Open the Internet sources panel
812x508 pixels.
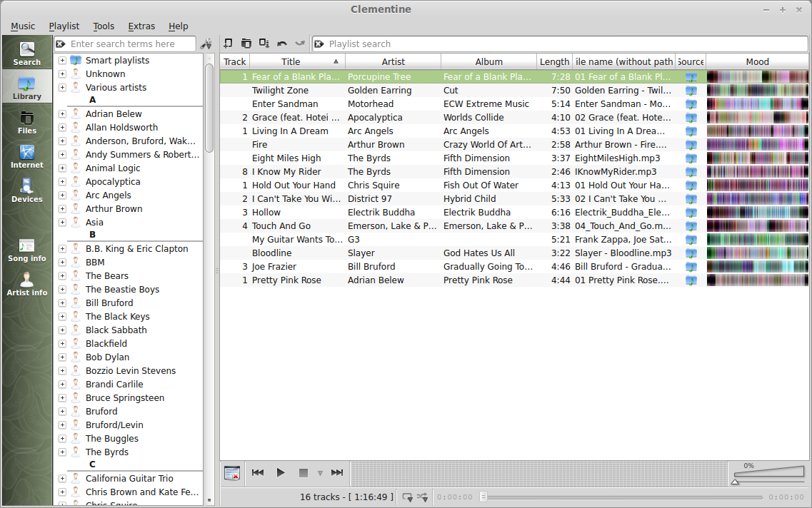click(x=27, y=156)
